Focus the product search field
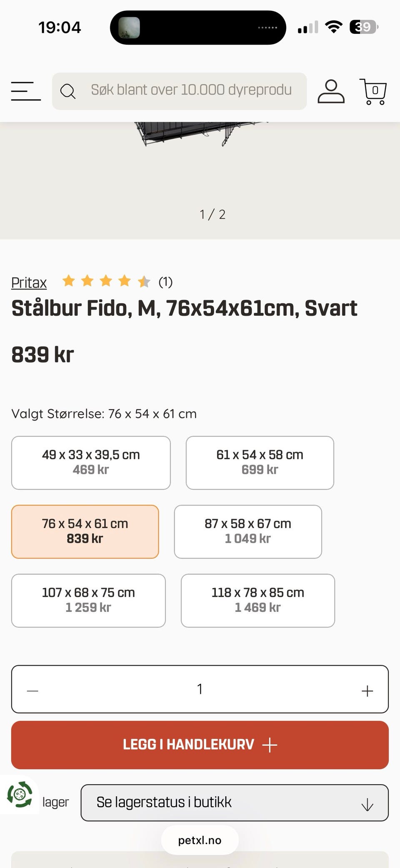This screenshot has height=868, width=400. (192, 91)
